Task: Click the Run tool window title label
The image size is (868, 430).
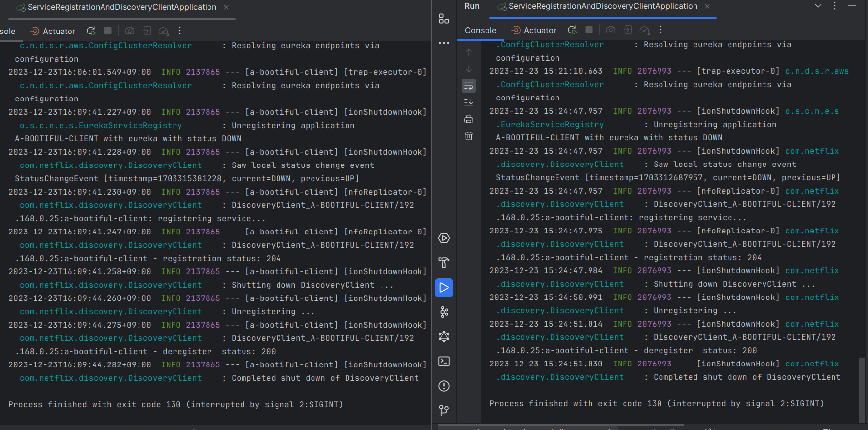Action: [x=472, y=6]
